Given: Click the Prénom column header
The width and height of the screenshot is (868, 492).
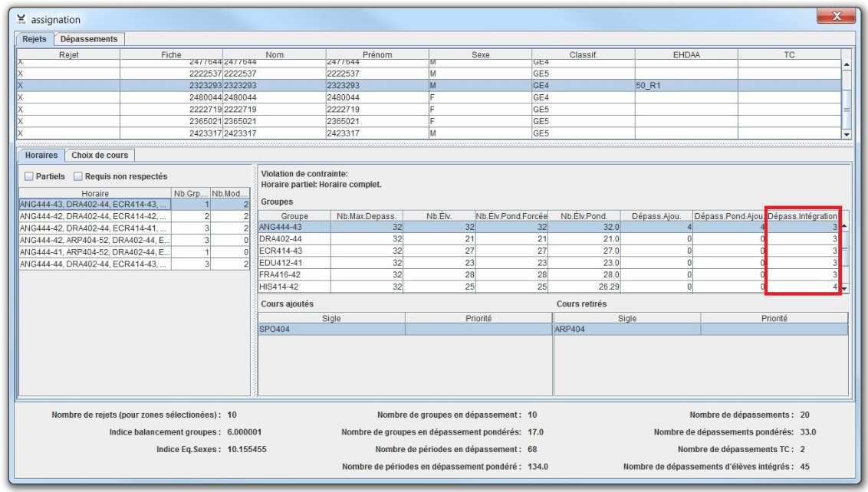Looking at the screenshot, I should point(377,54).
